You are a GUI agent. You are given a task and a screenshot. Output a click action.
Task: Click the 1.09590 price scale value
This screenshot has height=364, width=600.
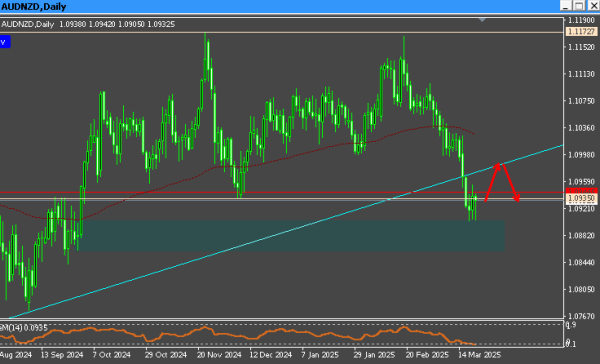pyautogui.click(x=582, y=181)
